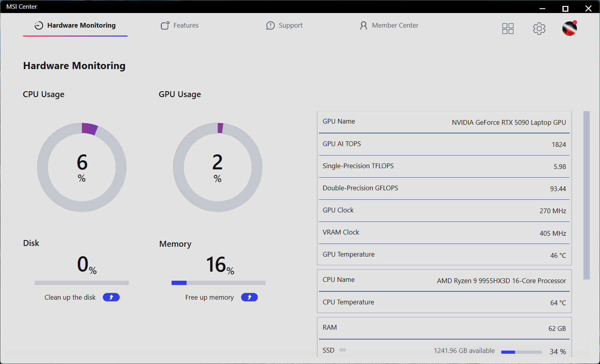
Task: Click the Free up memory label
Action: pyautogui.click(x=209, y=297)
